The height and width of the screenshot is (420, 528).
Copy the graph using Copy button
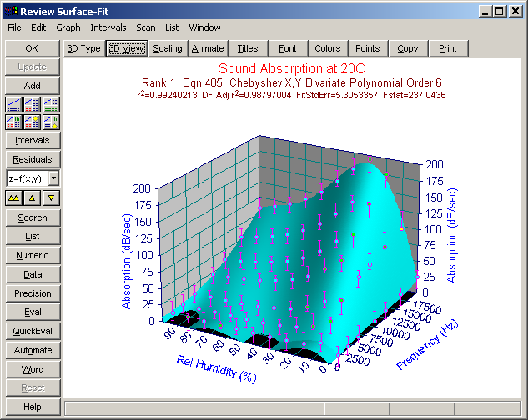(407, 48)
